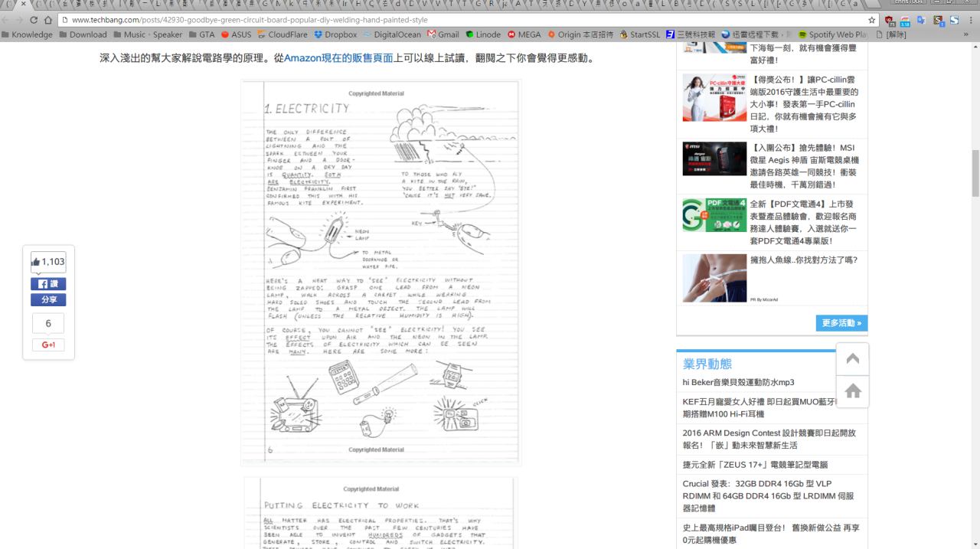Click the page vertical scrollbar thumb
The image size is (980, 549).
pos(975,173)
